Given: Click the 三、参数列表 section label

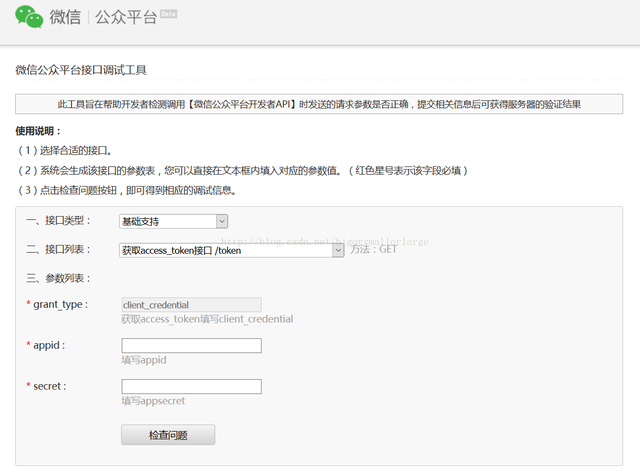Looking at the screenshot, I should (58, 278).
